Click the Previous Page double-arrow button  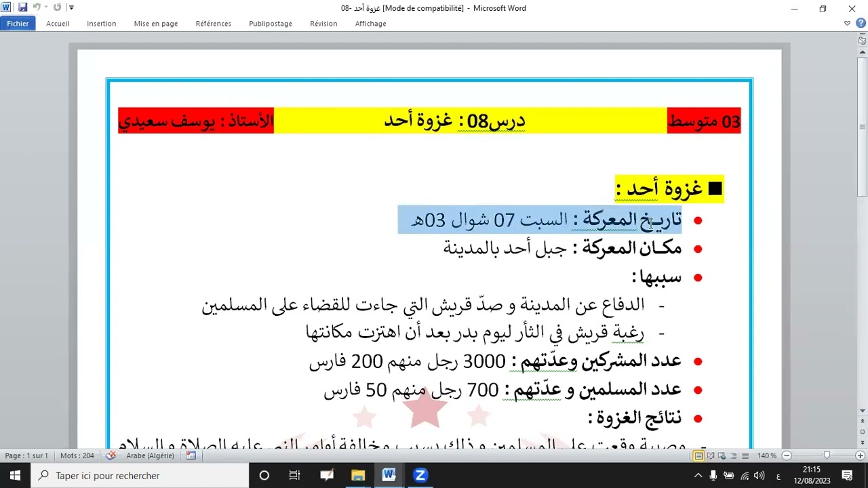(862, 421)
